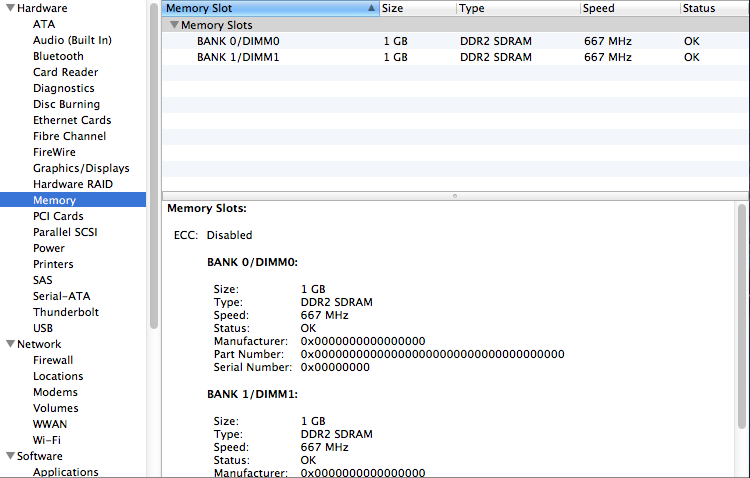Select Card Reader in sidebar

(66, 72)
